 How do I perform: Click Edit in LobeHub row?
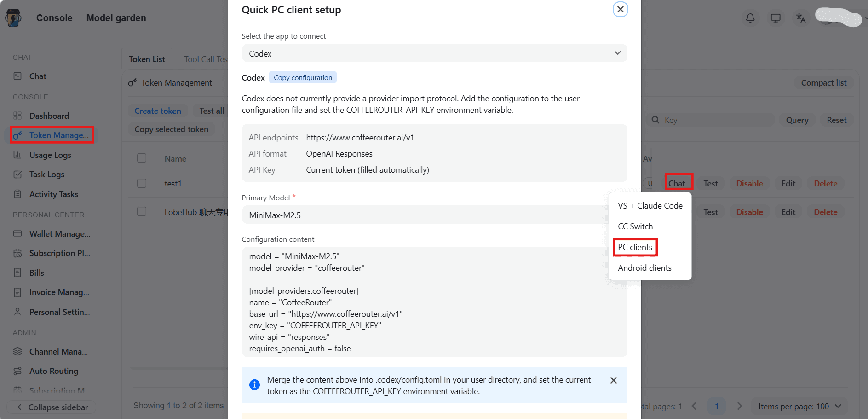point(788,212)
